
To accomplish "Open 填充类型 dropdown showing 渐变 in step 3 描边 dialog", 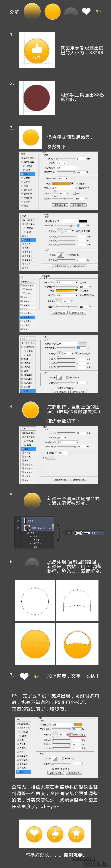I will (63, 178).
